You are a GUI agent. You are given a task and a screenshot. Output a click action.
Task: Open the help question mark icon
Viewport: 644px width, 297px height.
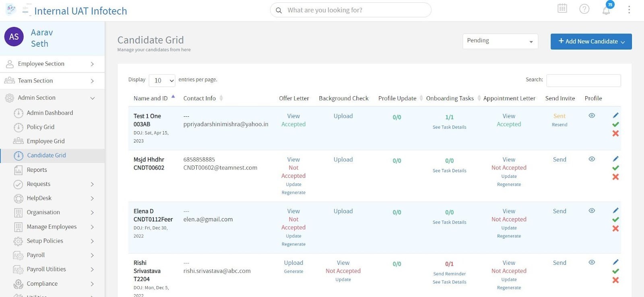(584, 9)
